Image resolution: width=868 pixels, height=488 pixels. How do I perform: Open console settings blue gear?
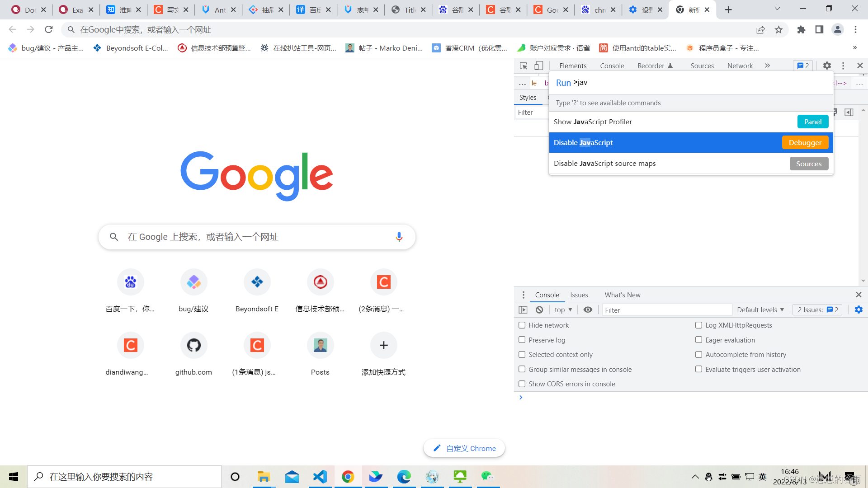[x=859, y=310]
